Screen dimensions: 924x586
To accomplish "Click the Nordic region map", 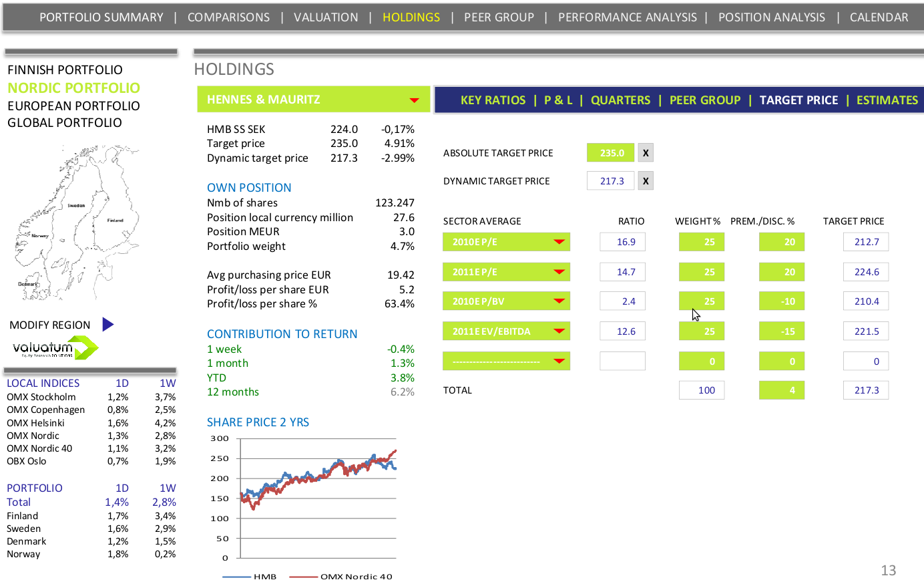I will [x=77, y=223].
